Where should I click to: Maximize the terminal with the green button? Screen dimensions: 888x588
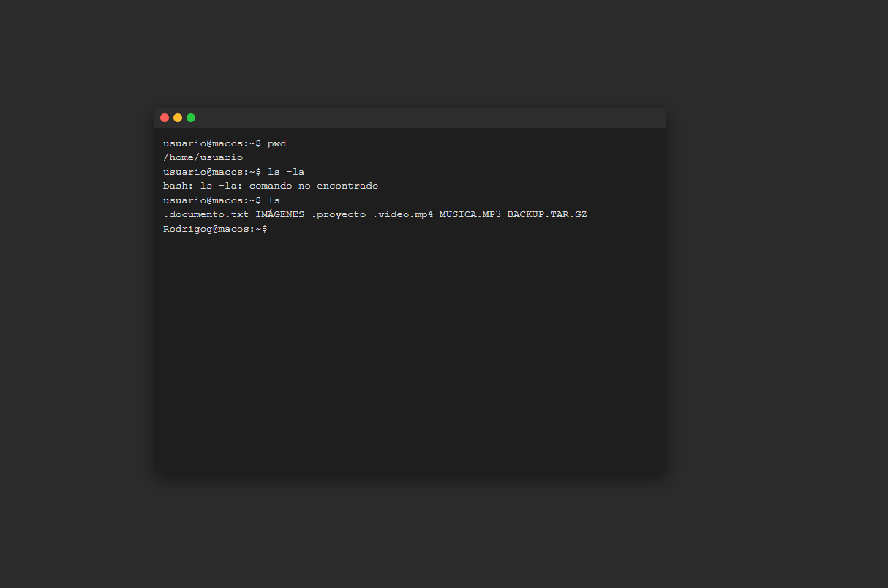click(191, 118)
